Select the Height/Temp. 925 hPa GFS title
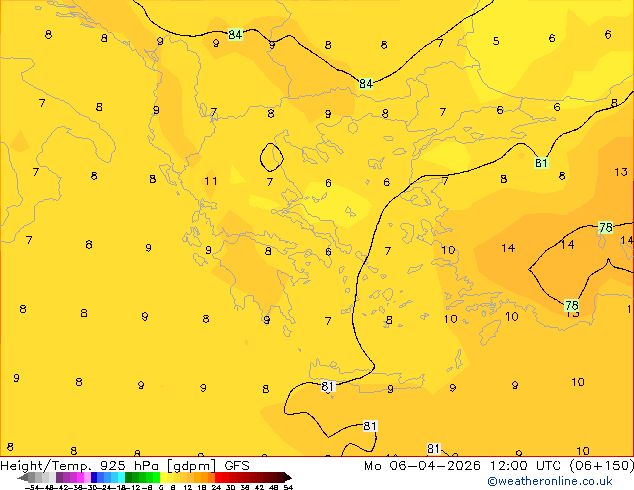 (x=125, y=466)
